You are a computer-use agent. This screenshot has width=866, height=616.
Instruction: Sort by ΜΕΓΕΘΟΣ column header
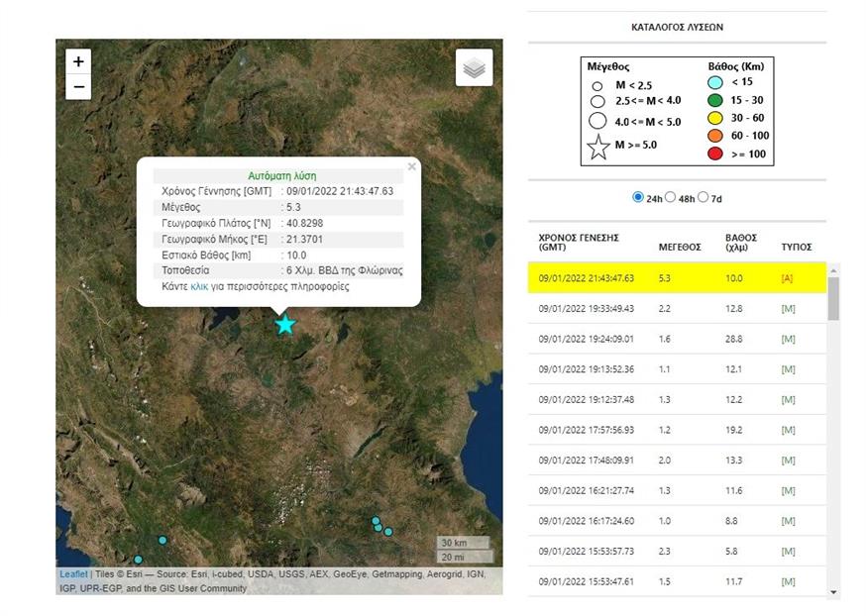click(x=680, y=247)
